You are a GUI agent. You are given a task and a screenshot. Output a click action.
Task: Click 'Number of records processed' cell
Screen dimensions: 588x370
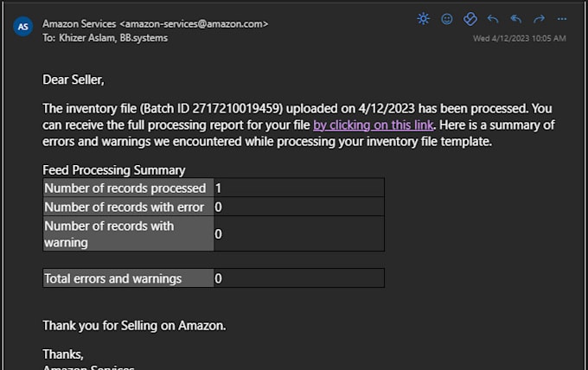[128, 188]
